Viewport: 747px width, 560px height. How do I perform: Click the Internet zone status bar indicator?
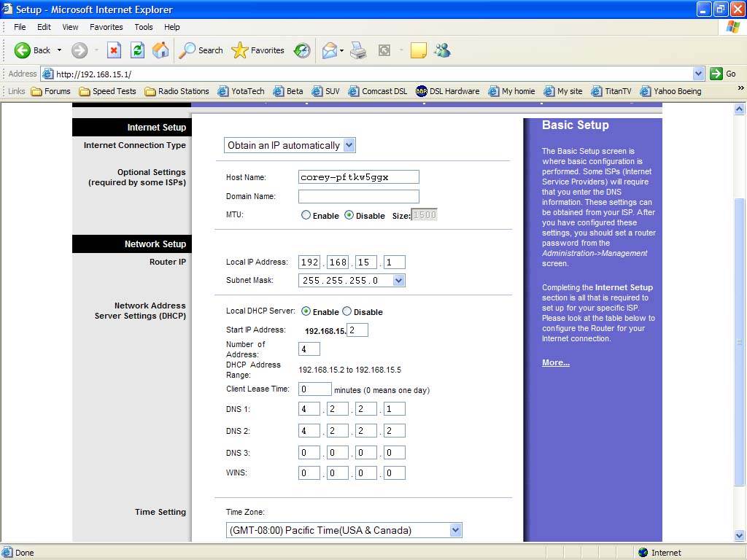click(x=659, y=553)
